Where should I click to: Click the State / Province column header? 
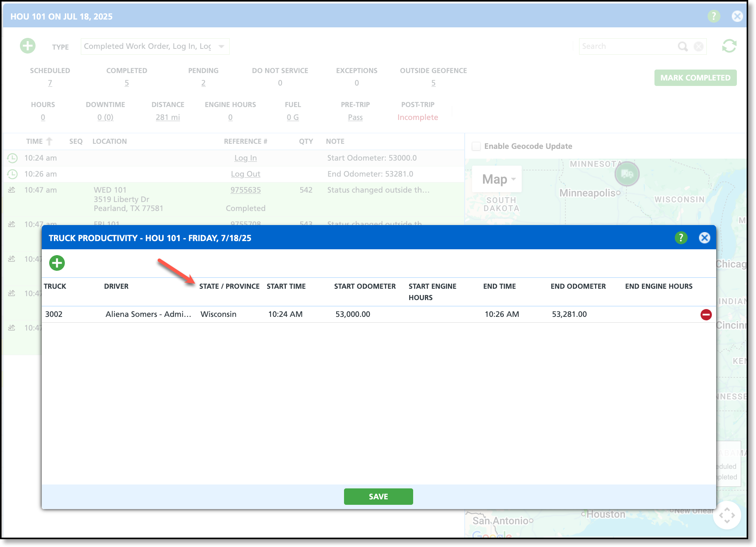[229, 286]
